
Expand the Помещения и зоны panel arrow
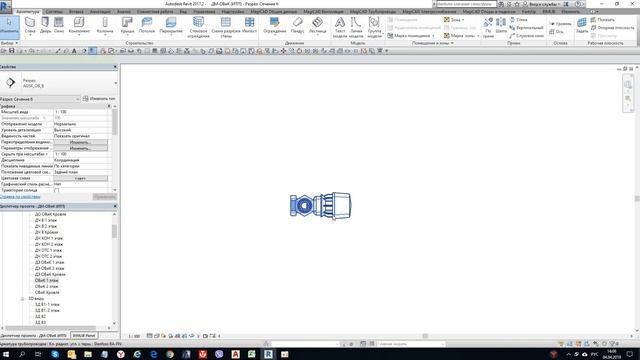(x=452, y=43)
